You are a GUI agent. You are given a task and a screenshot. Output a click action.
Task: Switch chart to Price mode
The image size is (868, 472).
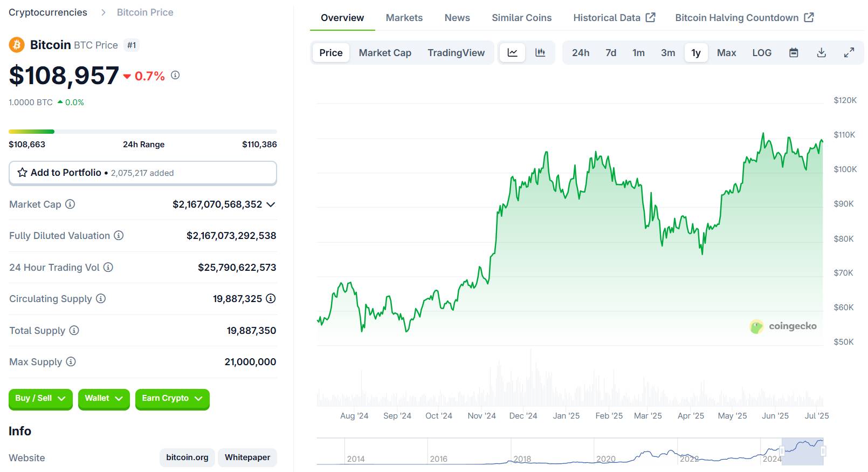point(331,53)
